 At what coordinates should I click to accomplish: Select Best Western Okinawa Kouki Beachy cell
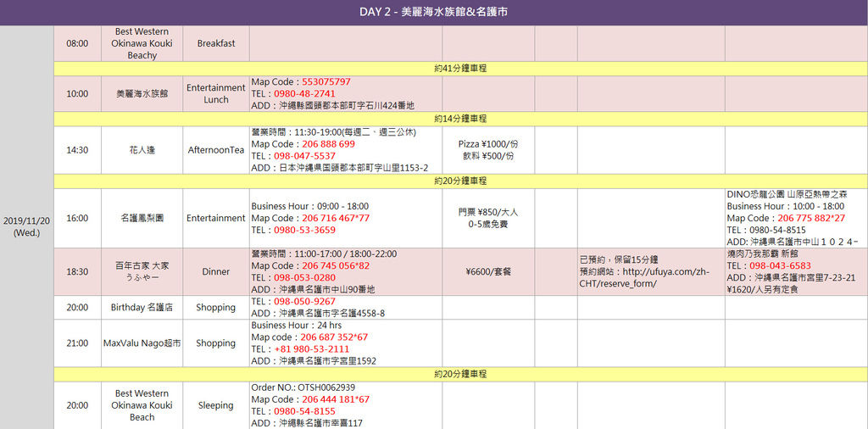[142, 43]
